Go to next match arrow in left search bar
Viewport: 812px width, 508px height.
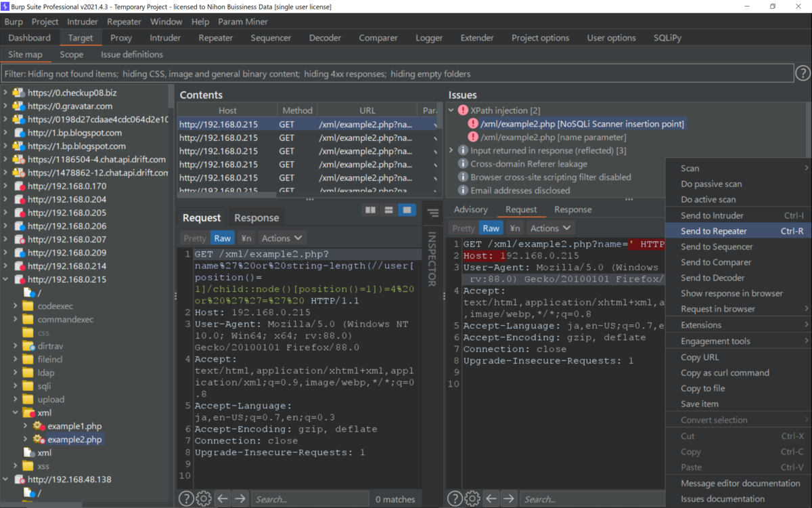(x=240, y=499)
